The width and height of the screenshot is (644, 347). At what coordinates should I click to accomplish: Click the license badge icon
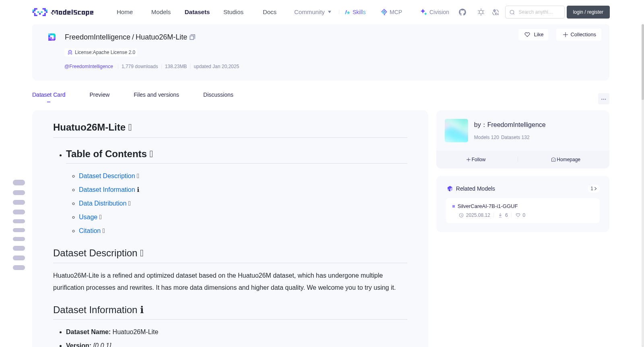(70, 52)
